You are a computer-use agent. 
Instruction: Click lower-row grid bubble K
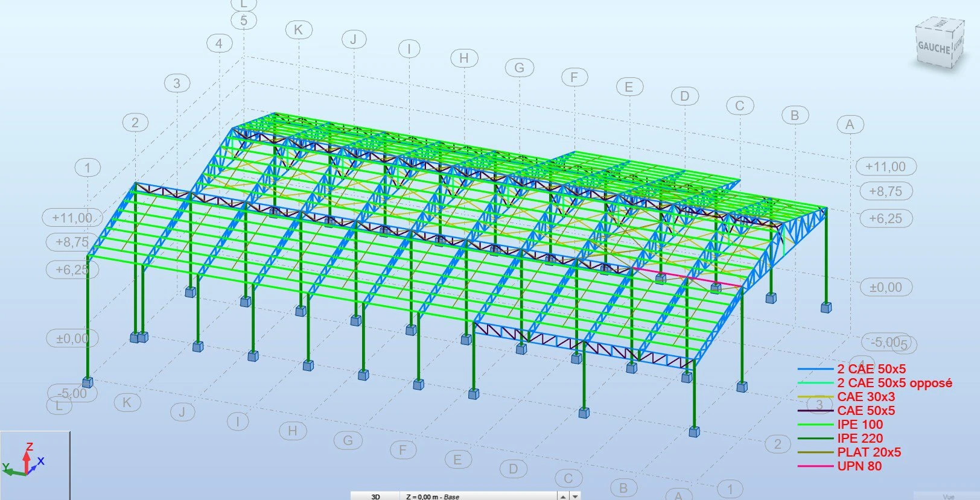point(127,402)
